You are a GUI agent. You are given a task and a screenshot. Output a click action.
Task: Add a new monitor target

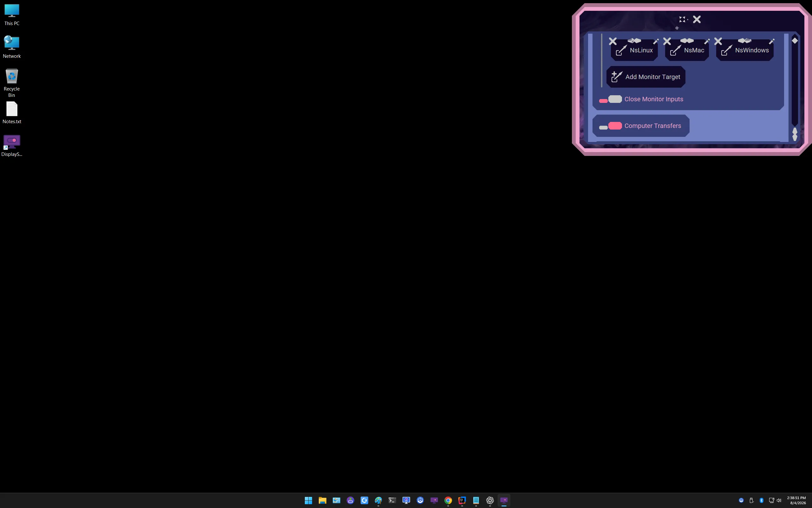645,77
